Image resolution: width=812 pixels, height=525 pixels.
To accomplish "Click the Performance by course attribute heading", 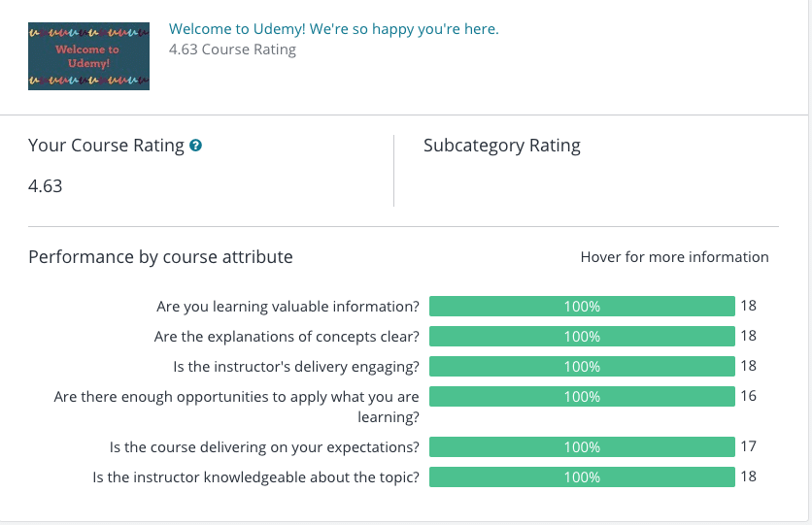I will tap(160, 257).
